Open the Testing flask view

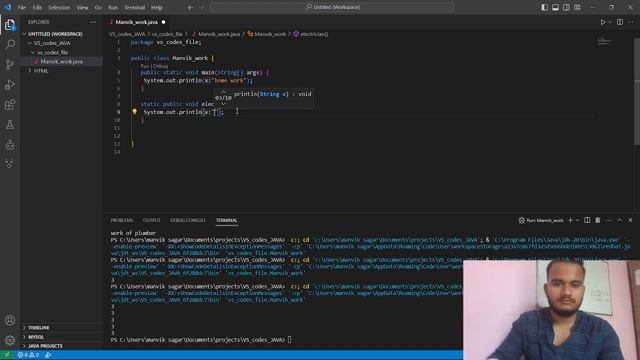coord(10,125)
